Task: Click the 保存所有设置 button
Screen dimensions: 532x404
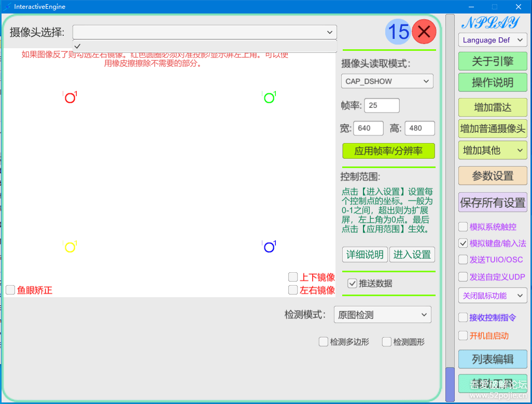Action: pyautogui.click(x=493, y=203)
